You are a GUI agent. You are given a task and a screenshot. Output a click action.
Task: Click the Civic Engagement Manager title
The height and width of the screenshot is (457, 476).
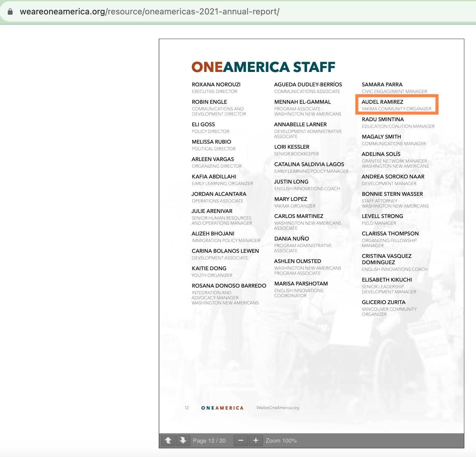[x=394, y=91]
